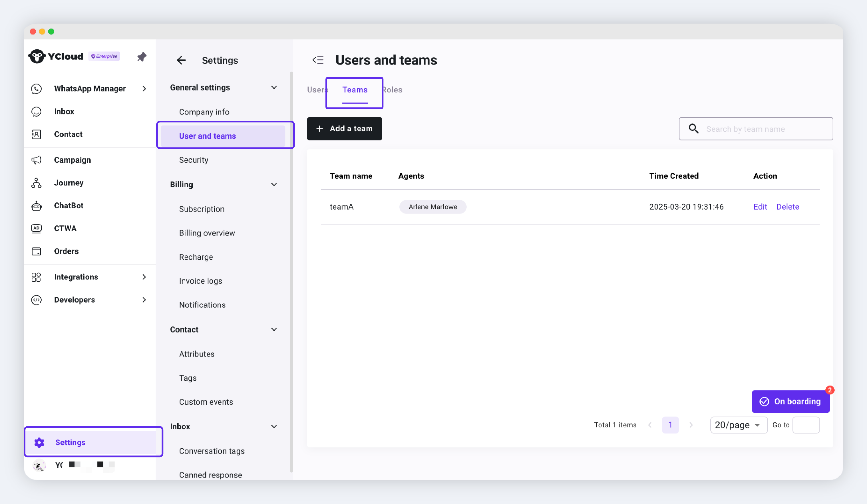
Task: Collapse settings menu via the list icon
Action: (x=318, y=60)
